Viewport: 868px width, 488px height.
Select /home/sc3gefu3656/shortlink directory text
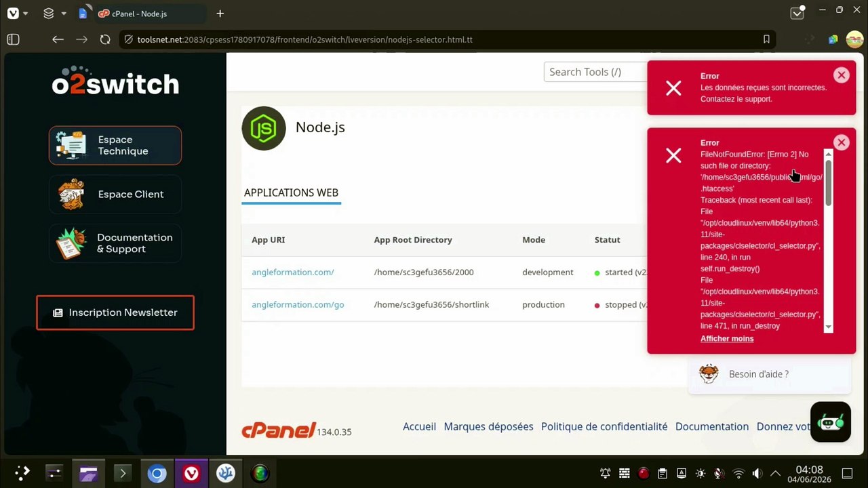[x=431, y=304]
